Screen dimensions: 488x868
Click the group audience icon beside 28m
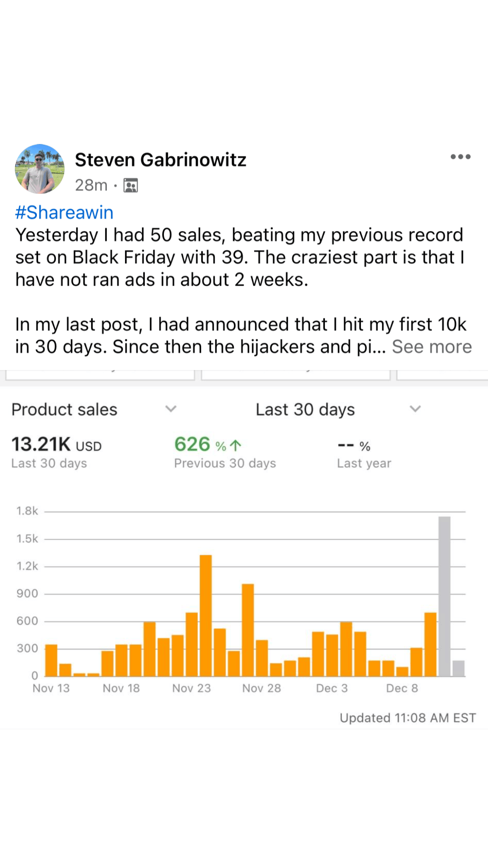[130, 186]
